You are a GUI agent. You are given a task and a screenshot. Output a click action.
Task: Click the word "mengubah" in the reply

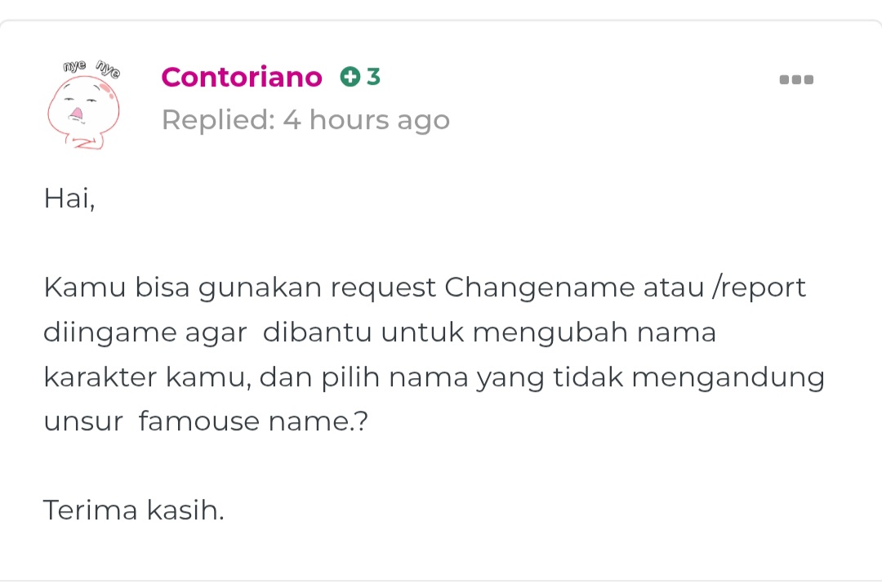(550, 332)
